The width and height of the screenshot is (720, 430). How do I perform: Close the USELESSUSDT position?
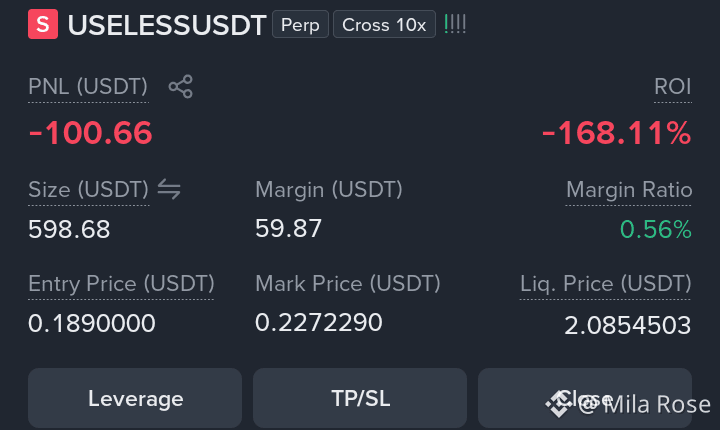coord(585,398)
